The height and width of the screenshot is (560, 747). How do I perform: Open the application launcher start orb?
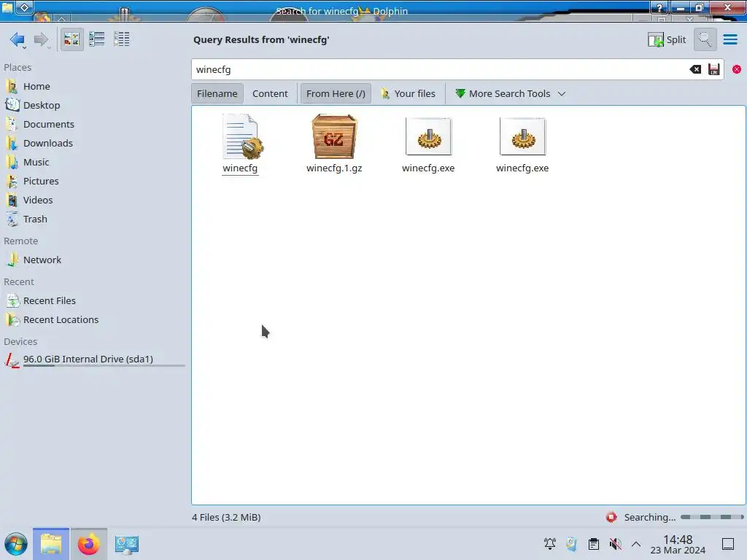(16, 544)
